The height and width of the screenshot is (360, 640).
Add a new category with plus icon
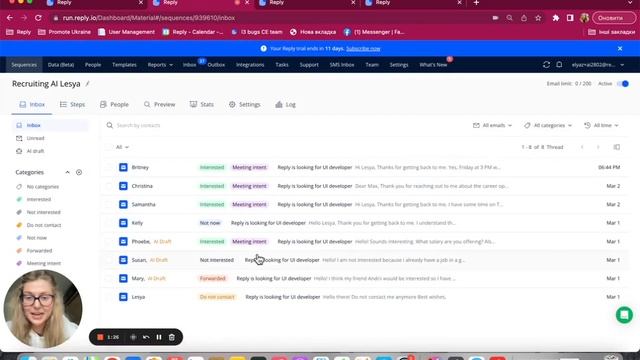tap(79, 172)
